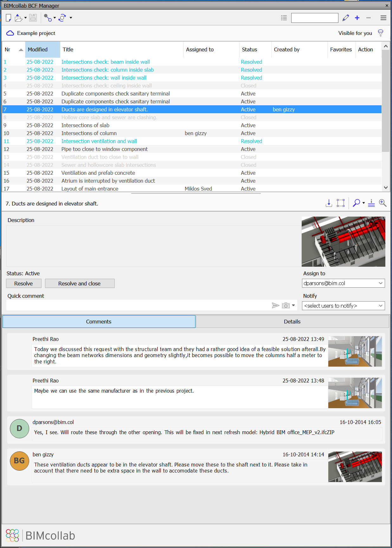This screenshot has height=548, width=392.
Task: Open the thumbnail in ben gizzy's comment
Action: coord(355,467)
